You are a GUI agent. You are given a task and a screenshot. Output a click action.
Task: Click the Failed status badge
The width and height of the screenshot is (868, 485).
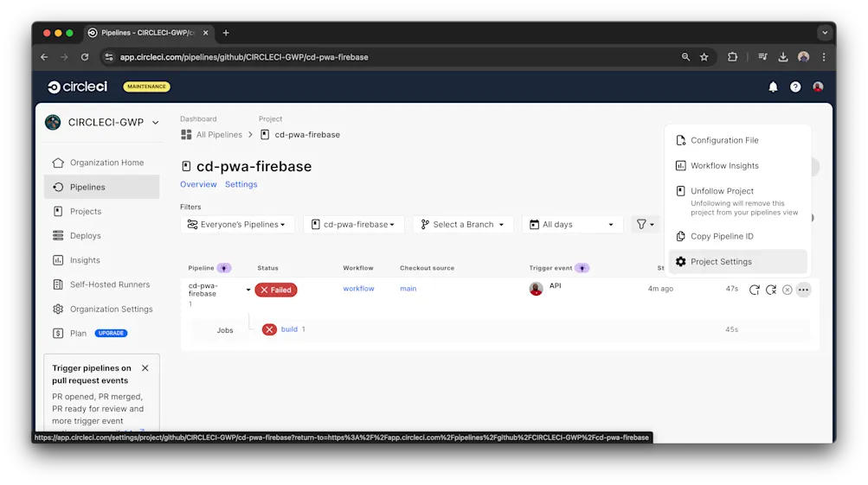(276, 290)
